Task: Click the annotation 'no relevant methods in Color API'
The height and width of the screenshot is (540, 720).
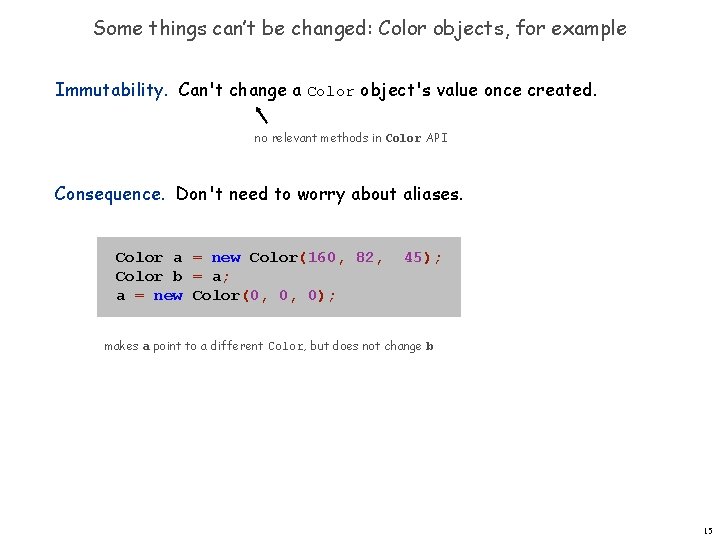Action: [351, 138]
